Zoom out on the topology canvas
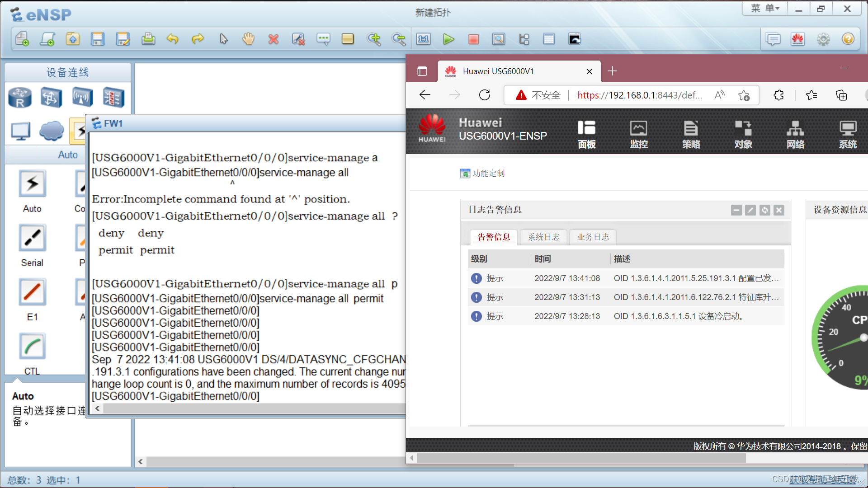 click(399, 39)
